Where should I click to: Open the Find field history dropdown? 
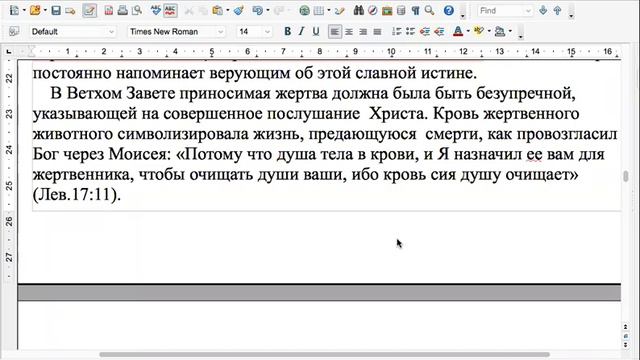528,11
